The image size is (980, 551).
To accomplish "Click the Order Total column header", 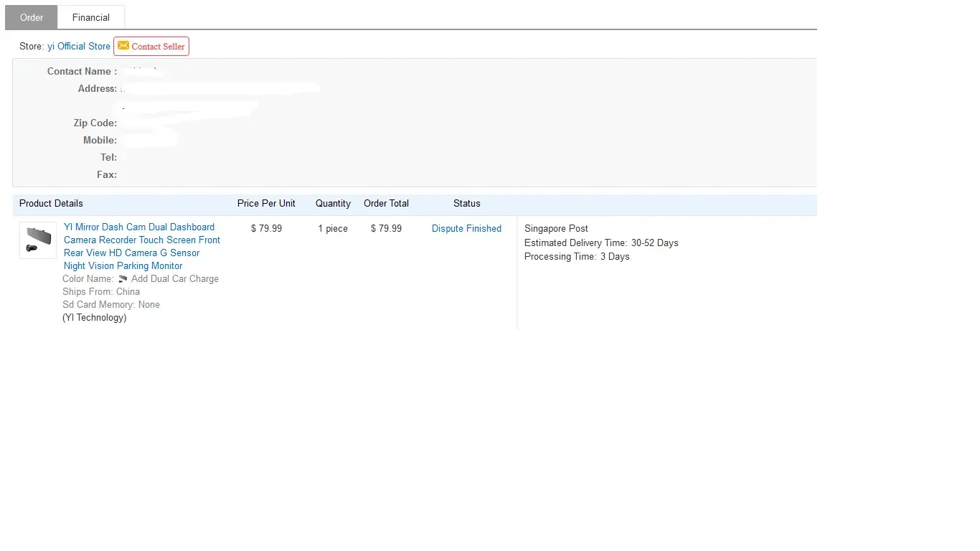I will [x=386, y=203].
